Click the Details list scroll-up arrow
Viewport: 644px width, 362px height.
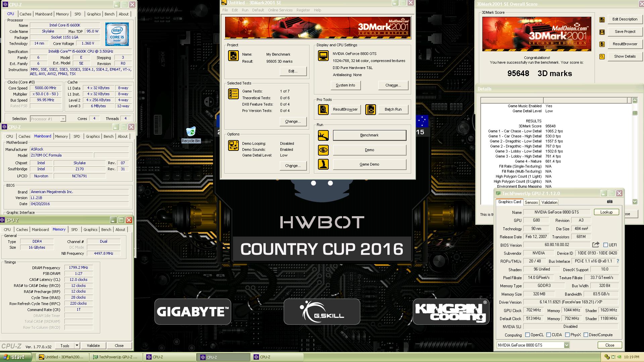[635, 100]
